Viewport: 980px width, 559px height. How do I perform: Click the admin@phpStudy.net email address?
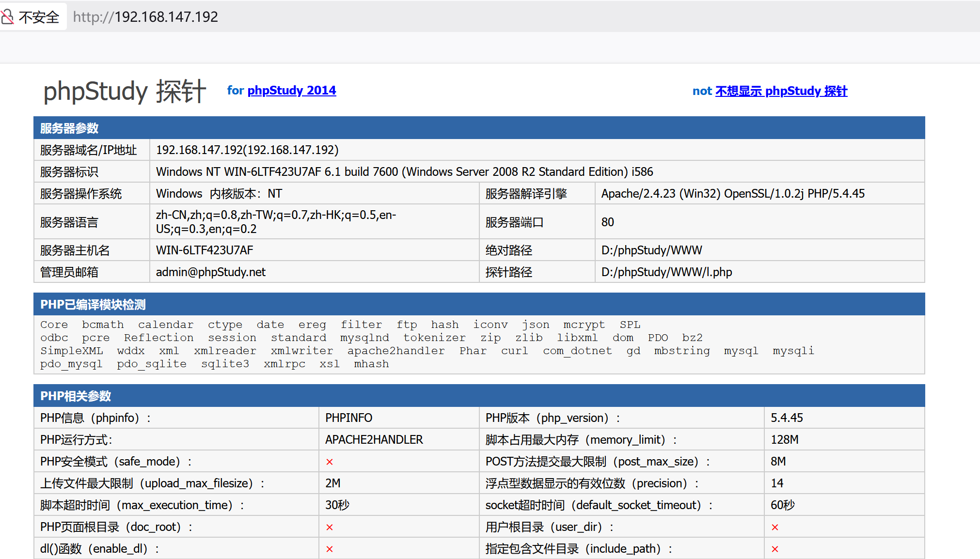210,272
